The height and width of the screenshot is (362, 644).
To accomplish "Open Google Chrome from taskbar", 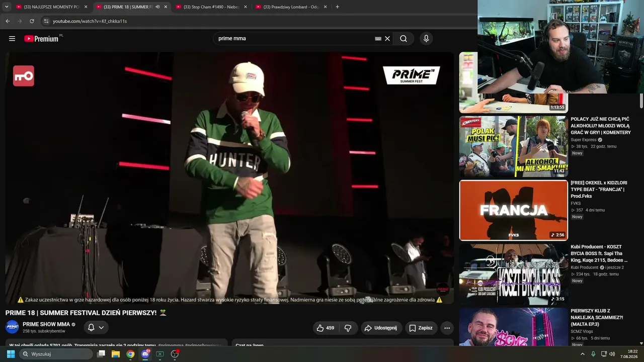I will 130,354.
